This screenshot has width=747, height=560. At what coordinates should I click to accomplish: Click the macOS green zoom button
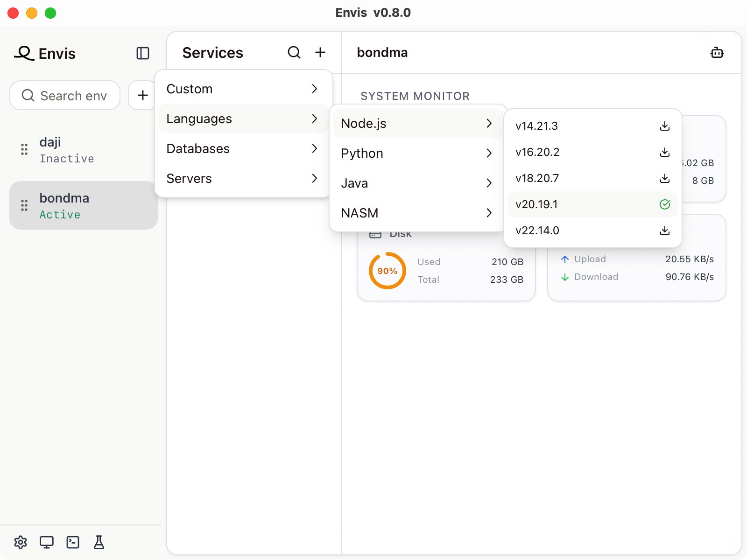pyautogui.click(x=50, y=13)
